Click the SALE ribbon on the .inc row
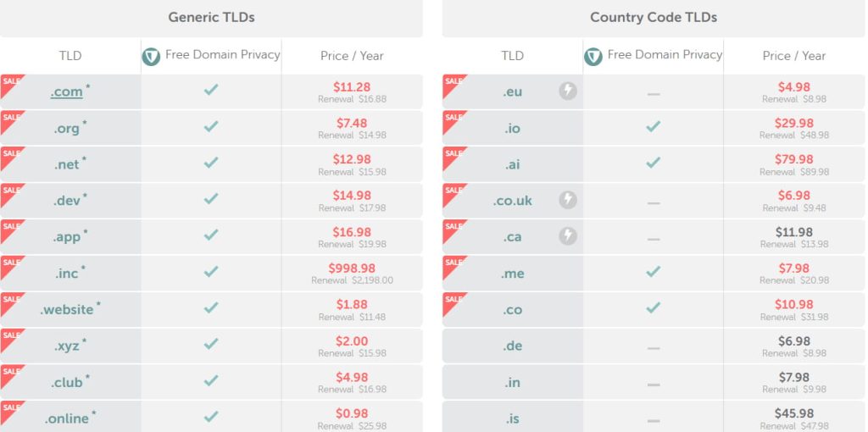Viewport: 868px width, 432px height. [10, 265]
